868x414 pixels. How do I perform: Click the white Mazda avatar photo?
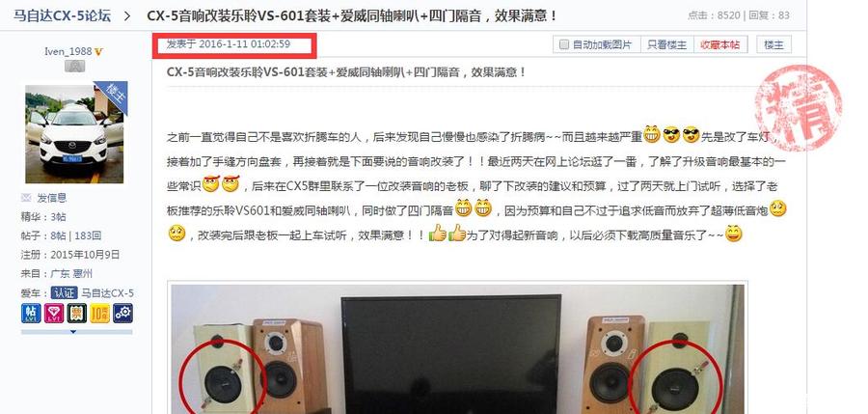click(74, 133)
